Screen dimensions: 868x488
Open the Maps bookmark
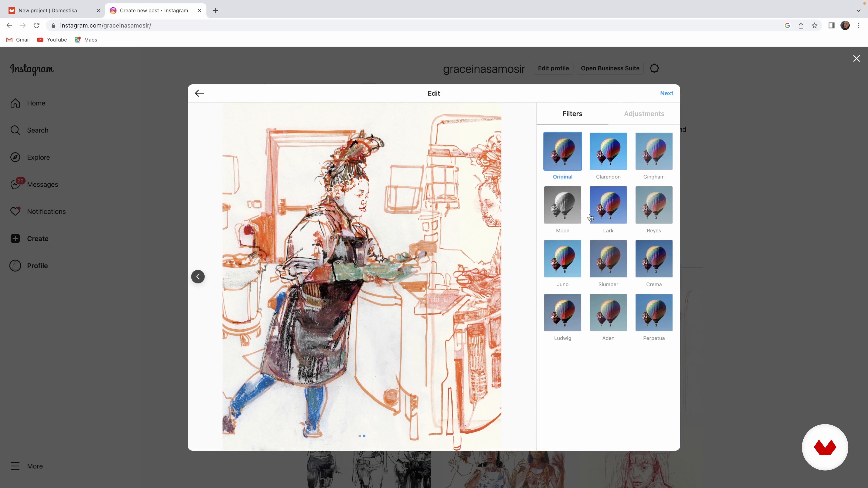click(86, 40)
